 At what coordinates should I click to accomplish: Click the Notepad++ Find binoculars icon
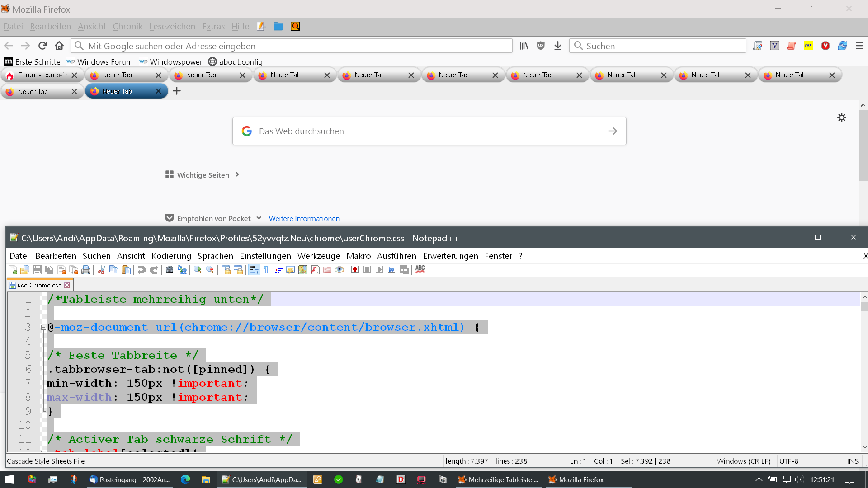[170, 270]
